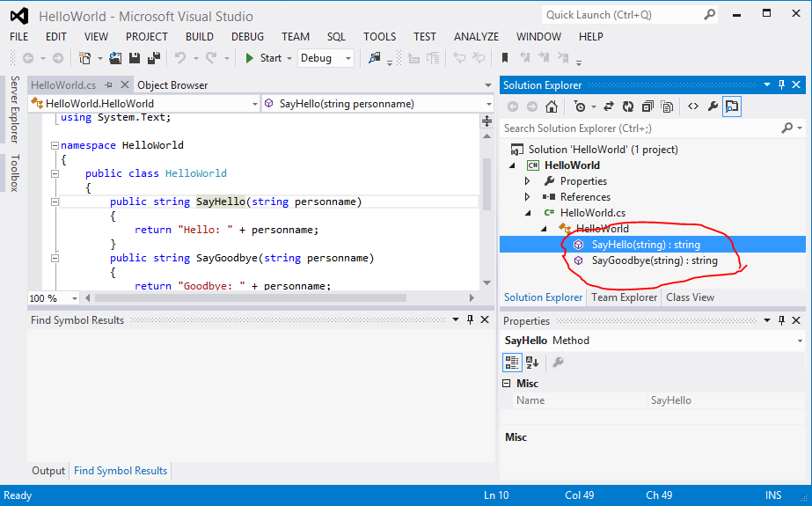The width and height of the screenshot is (812, 506).
Task: Click the Quick Launch search magnifier
Action: pos(709,14)
